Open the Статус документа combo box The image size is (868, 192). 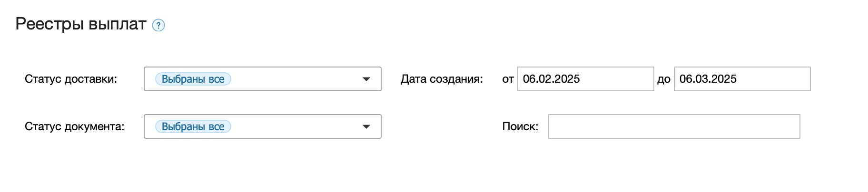(262, 126)
